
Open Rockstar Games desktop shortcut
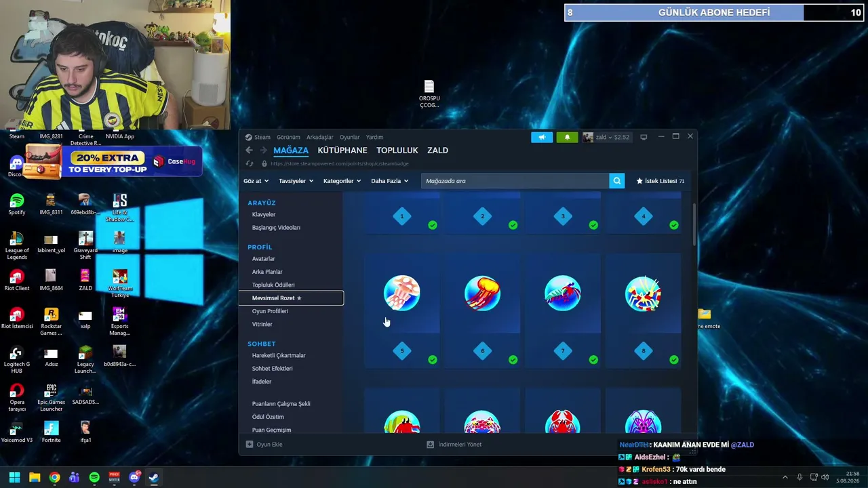pos(51,321)
